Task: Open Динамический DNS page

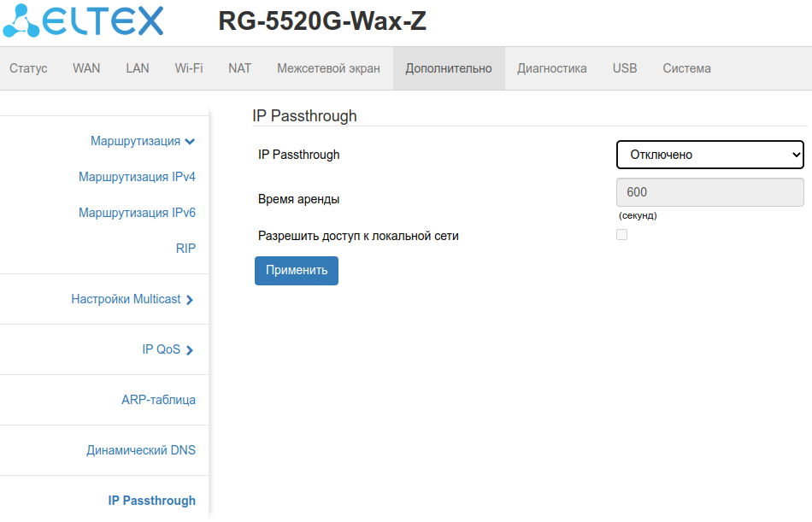Action: pyautogui.click(x=141, y=450)
